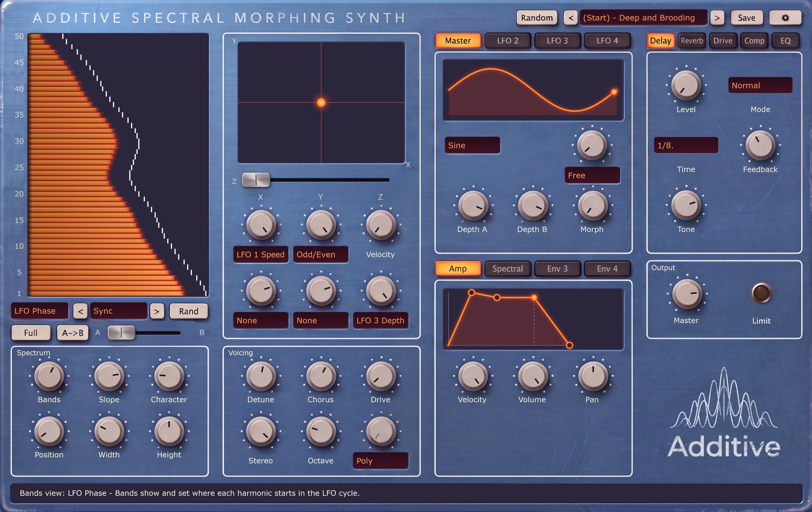This screenshot has width=812, height=512.
Task: Open the delay Mode dropdown showing Normal
Action: (760, 85)
